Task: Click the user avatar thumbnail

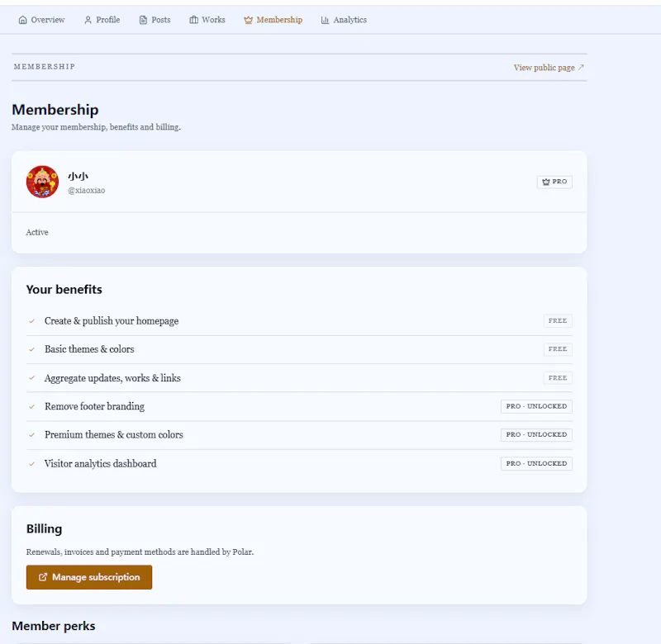Action: (43, 182)
